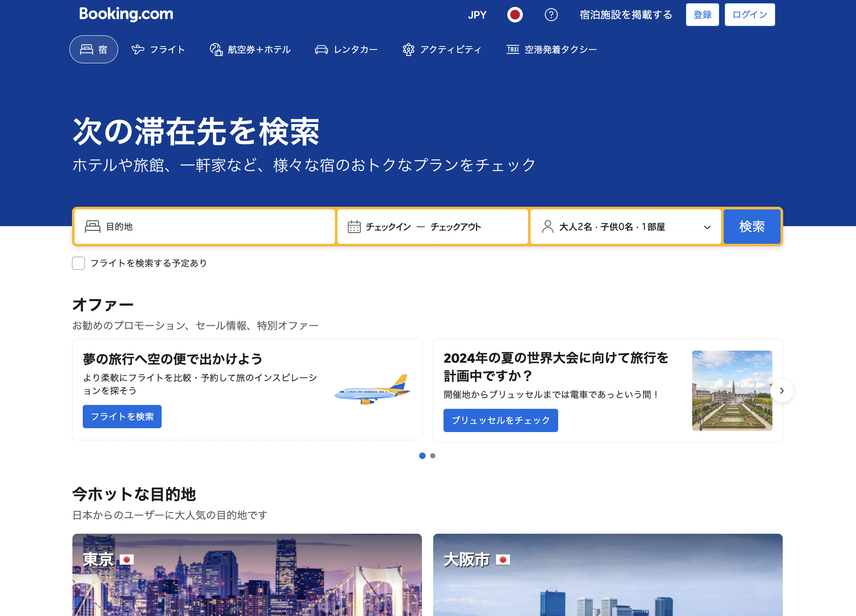This screenshot has height=616, width=856.
Task: Click the ブリュッセルをチェック button
Action: point(500,420)
